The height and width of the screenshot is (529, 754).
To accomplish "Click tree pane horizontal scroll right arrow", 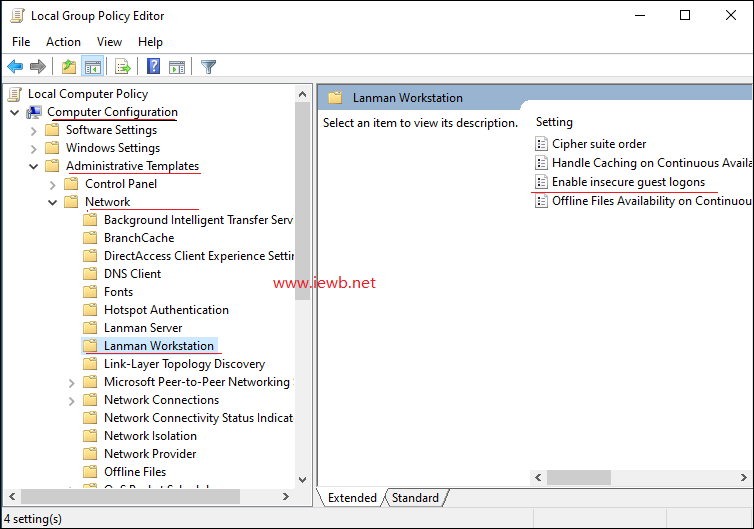I will (x=286, y=497).
